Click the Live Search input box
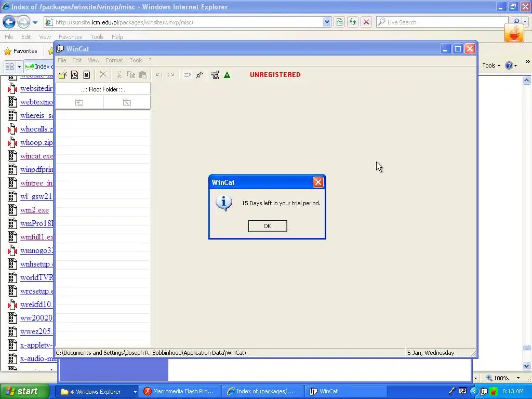 [443, 22]
